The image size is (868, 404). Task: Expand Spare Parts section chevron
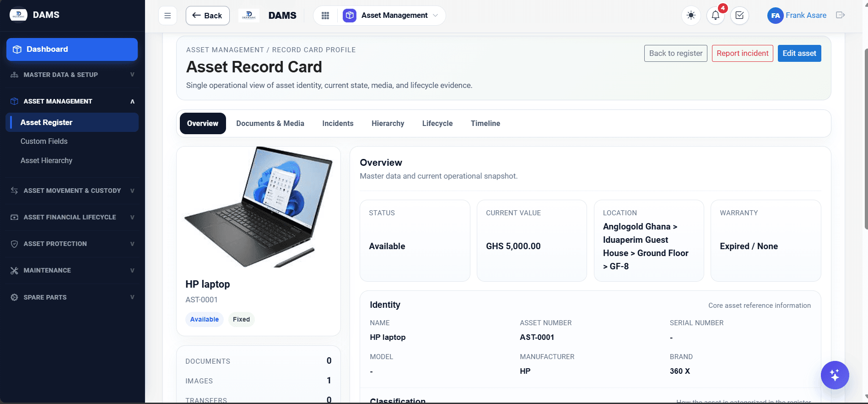click(x=132, y=297)
